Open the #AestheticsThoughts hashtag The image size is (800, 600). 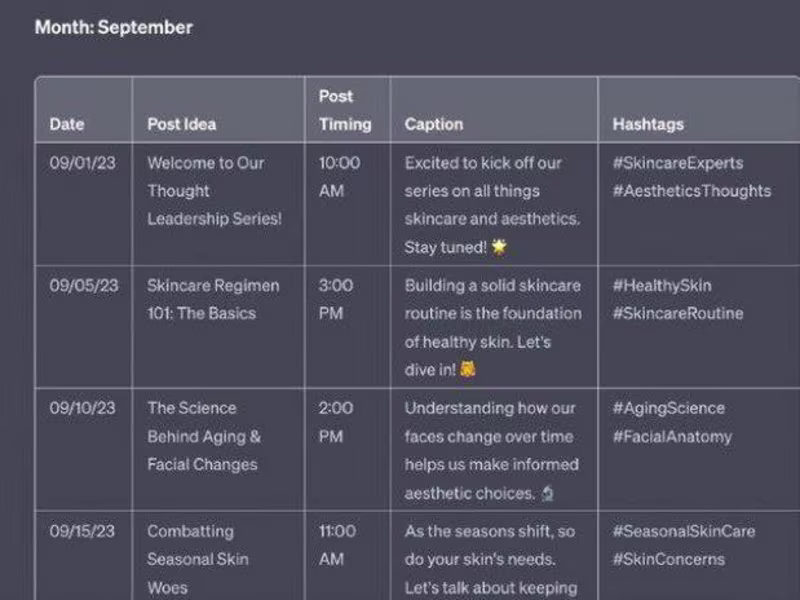691,191
